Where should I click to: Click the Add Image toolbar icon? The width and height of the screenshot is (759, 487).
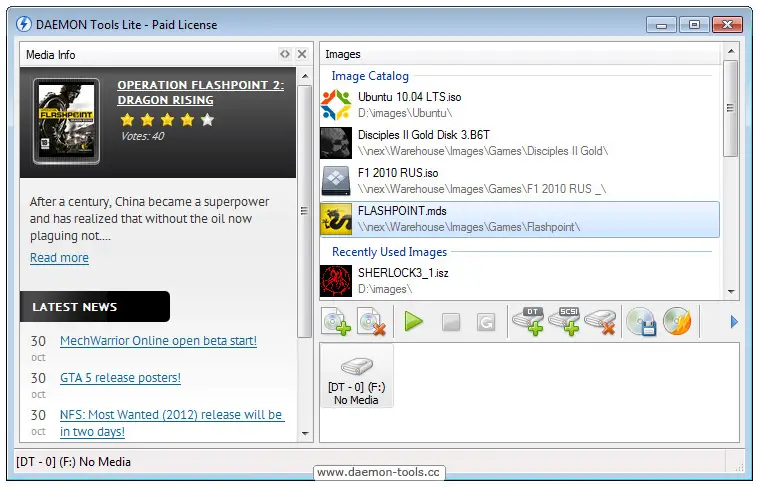336,321
